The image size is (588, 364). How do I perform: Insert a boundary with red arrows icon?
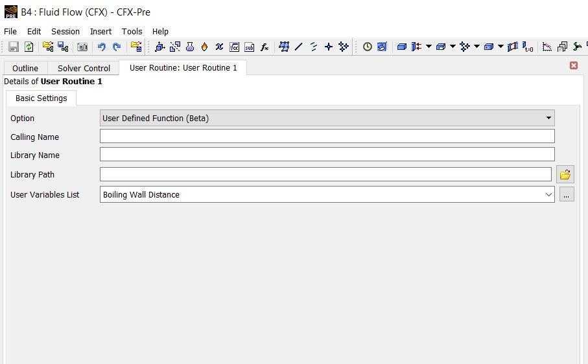[x=416, y=47]
